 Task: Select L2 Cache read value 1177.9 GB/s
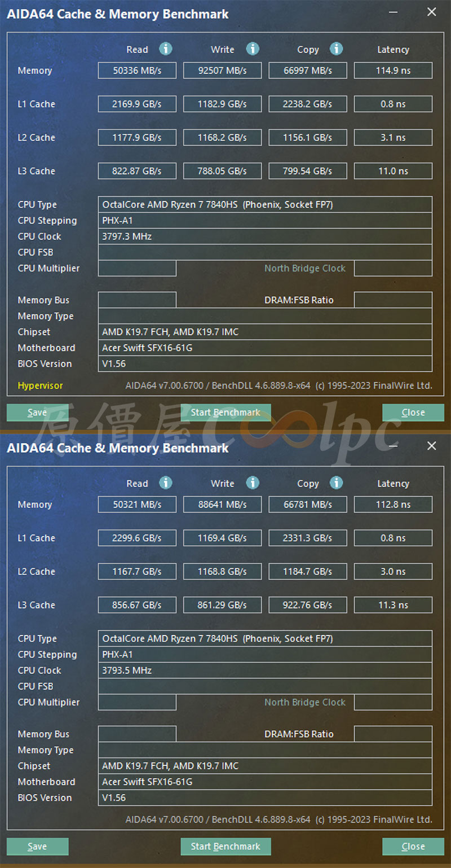[137, 137]
